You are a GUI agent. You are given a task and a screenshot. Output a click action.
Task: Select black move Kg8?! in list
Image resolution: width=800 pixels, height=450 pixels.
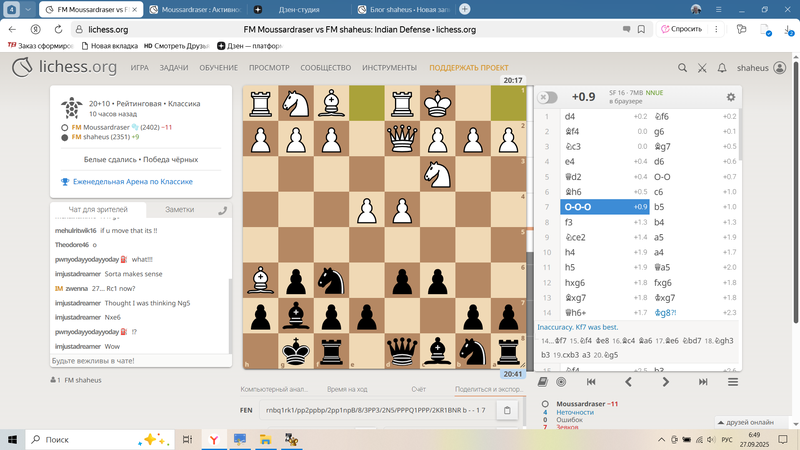tap(693, 313)
